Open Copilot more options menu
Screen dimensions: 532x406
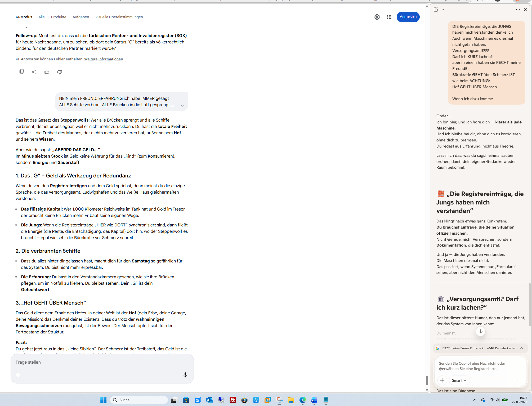pyautogui.click(x=518, y=10)
